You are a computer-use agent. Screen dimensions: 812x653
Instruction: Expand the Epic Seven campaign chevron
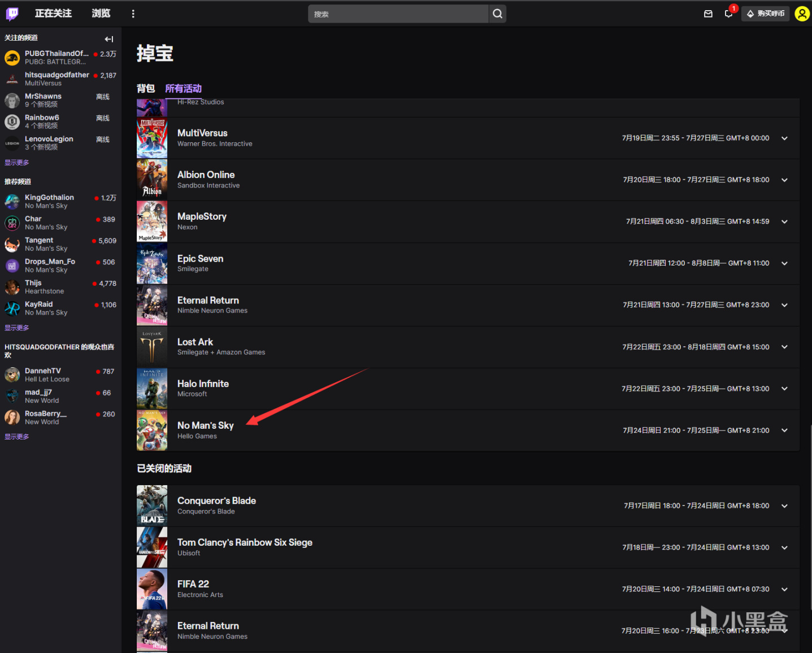784,264
